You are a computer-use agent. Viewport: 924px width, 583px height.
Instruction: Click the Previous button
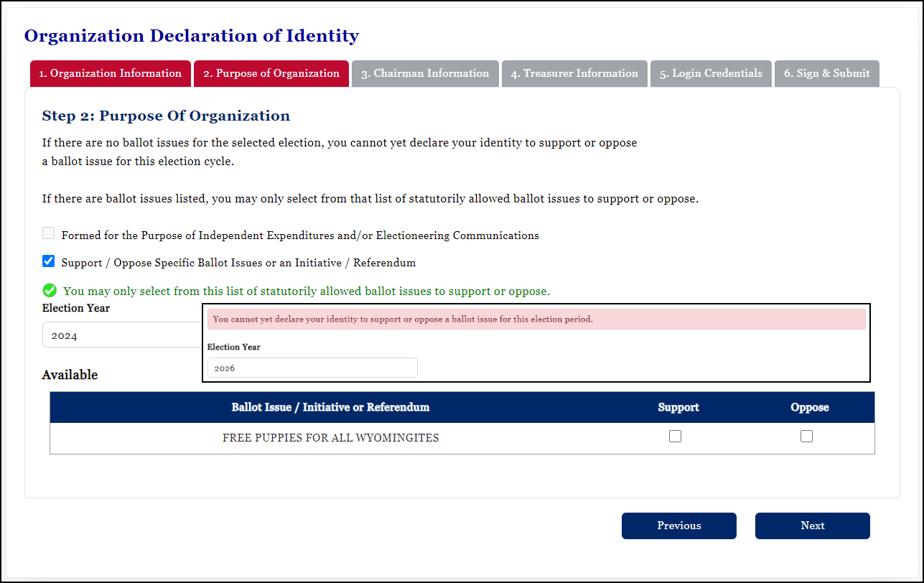[678, 526]
